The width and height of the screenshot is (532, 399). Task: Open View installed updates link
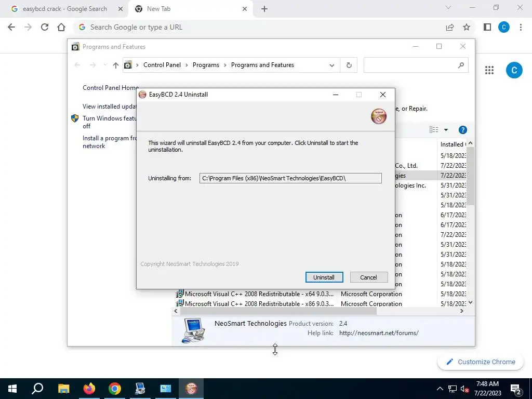coord(109,106)
